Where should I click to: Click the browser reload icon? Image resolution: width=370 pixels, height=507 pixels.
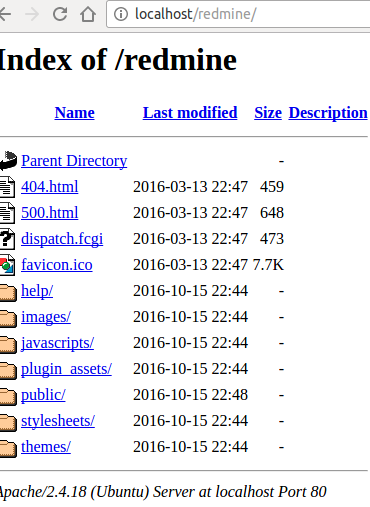(x=60, y=14)
